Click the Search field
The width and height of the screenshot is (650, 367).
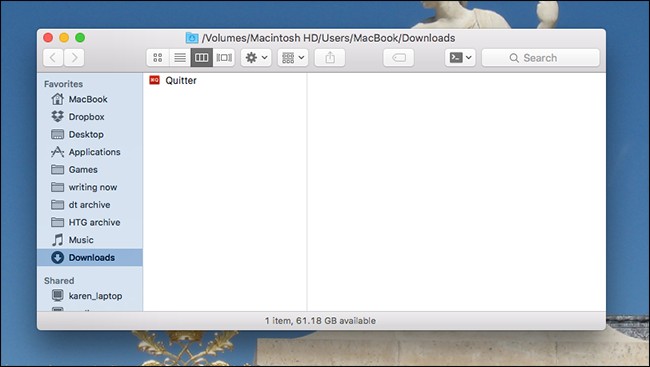[x=541, y=58]
